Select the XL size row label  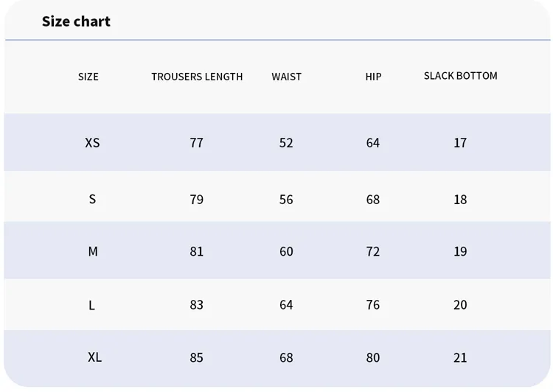pos(94,357)
